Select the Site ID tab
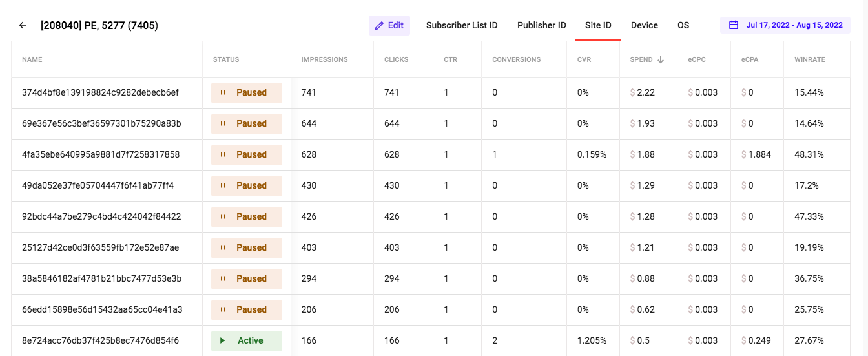This screenshot has width=868, height=356. [x=598, y=25]
